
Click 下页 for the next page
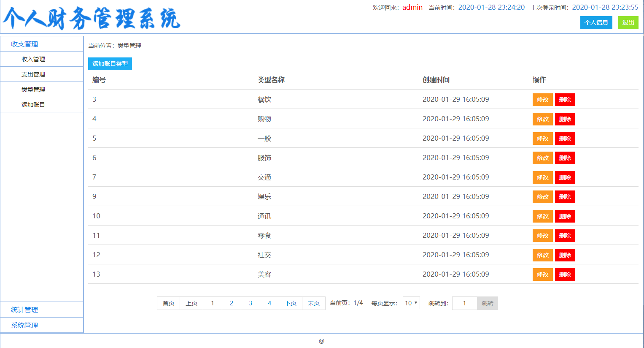pos(290,303)
